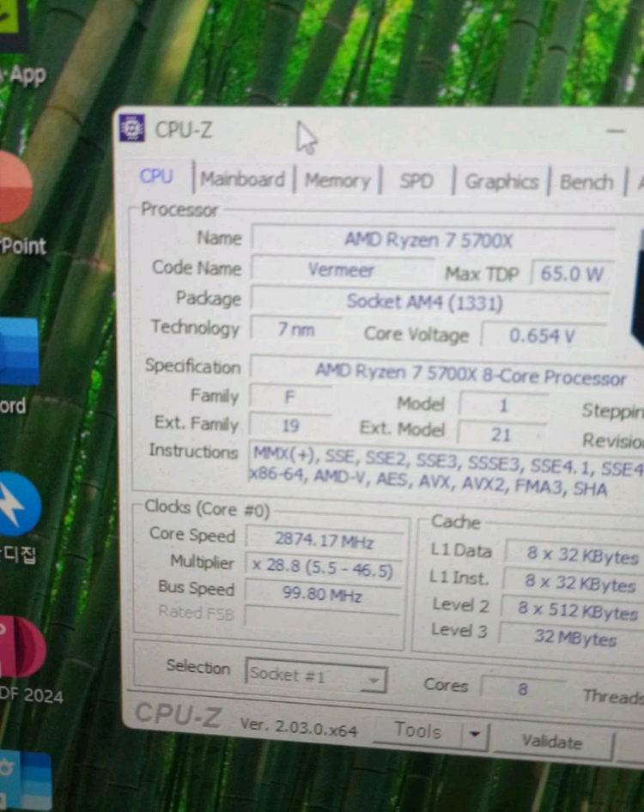The width and height of the screenshot is (644, 812).
Task: Click the Tools button
Action: click(417, 731)
